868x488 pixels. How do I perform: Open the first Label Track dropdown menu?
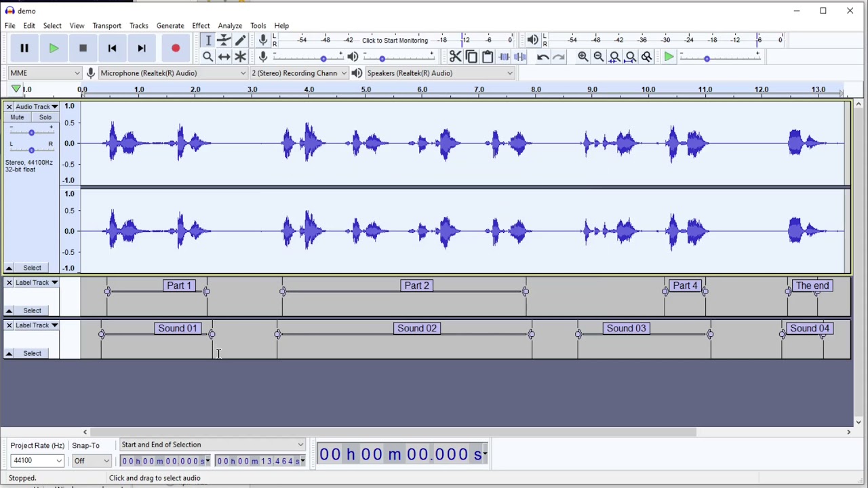[37, 282]
